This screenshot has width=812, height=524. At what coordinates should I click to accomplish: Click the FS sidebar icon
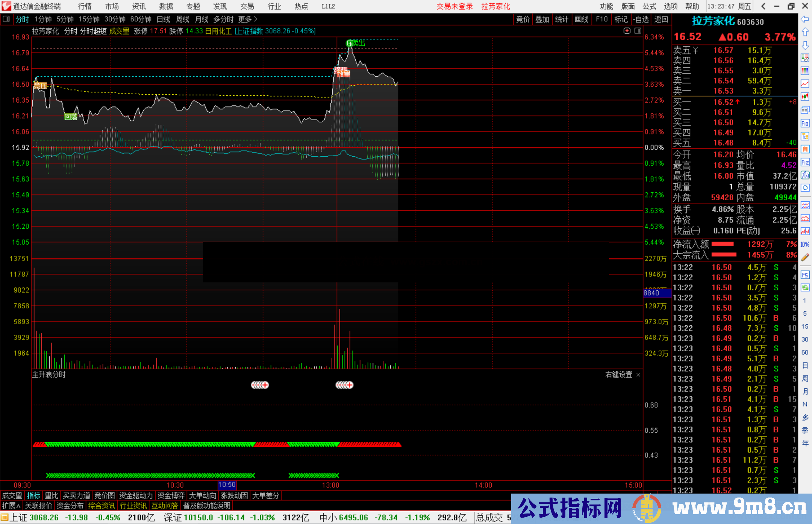(805, 275)
